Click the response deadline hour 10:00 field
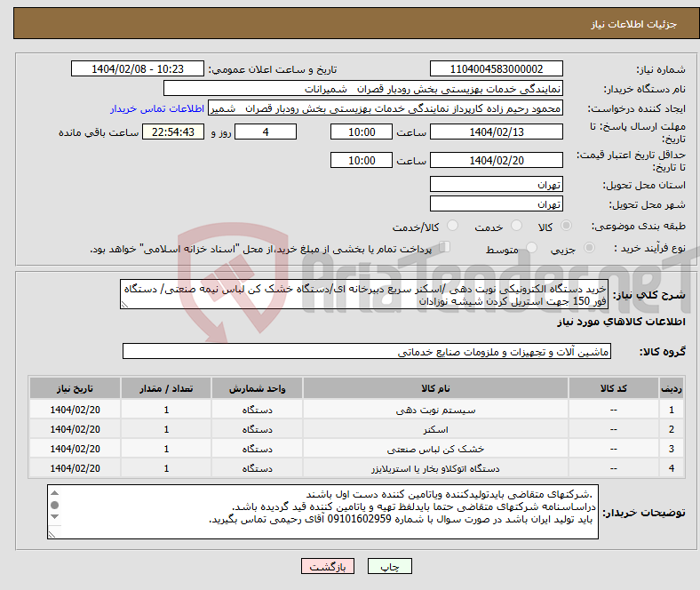 [362, 132]
